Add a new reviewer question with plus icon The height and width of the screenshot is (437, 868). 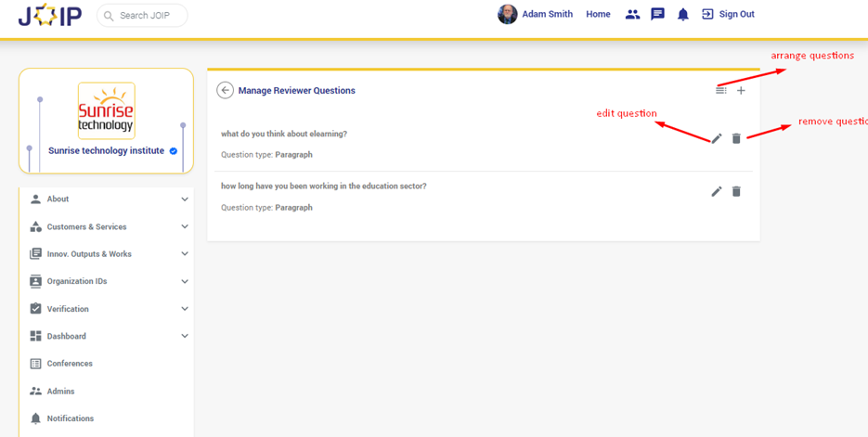pos(741,90)
